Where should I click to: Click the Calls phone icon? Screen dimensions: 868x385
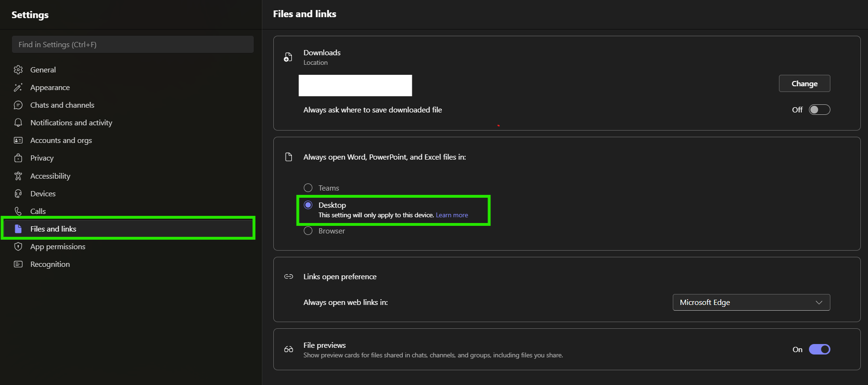18,211
